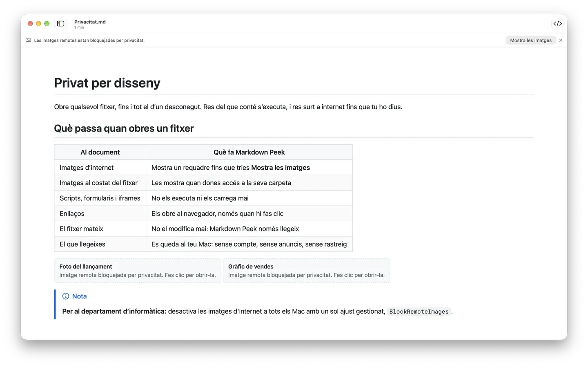588x368 pixels.
Task: Select the El que llegeixes cell
Action: coord(100,244)
